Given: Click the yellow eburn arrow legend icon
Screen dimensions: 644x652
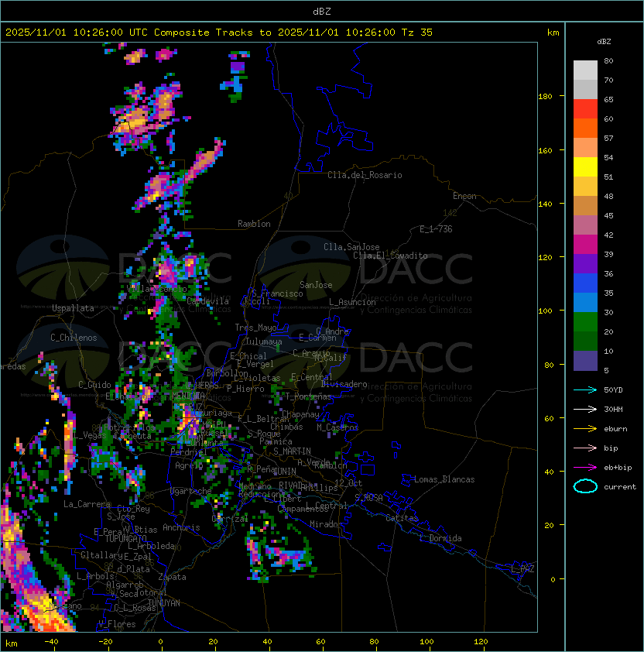Looking at the screenshot, I should 585,429.
